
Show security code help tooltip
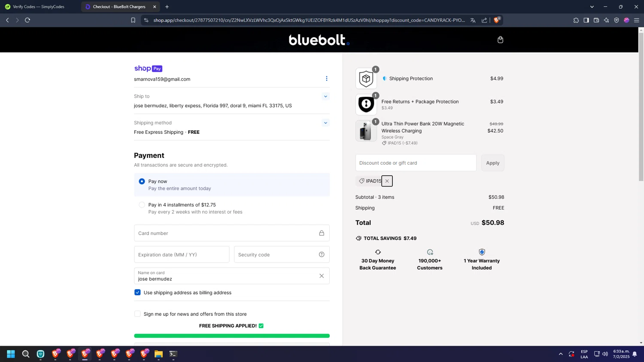tap(322, 254)
